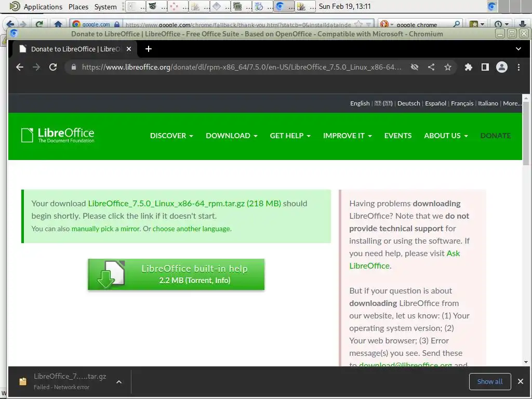Expand the DOWNLOAD menu
The height and width of the screenshot is (399, 532).
click(231, 136)
